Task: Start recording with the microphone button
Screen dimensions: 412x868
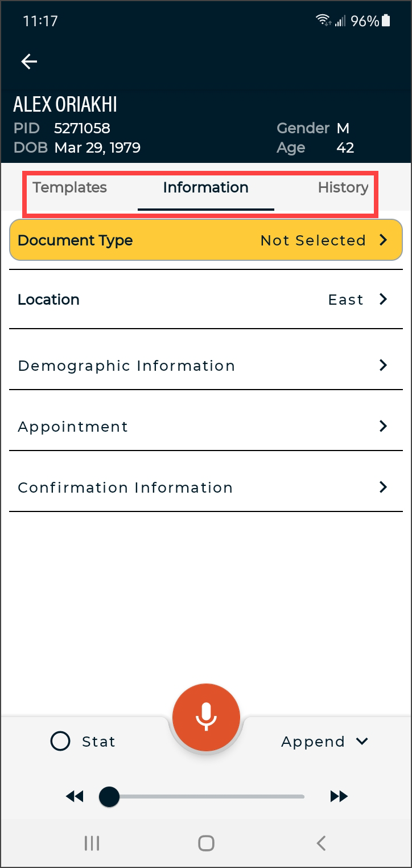Action: 206,717
